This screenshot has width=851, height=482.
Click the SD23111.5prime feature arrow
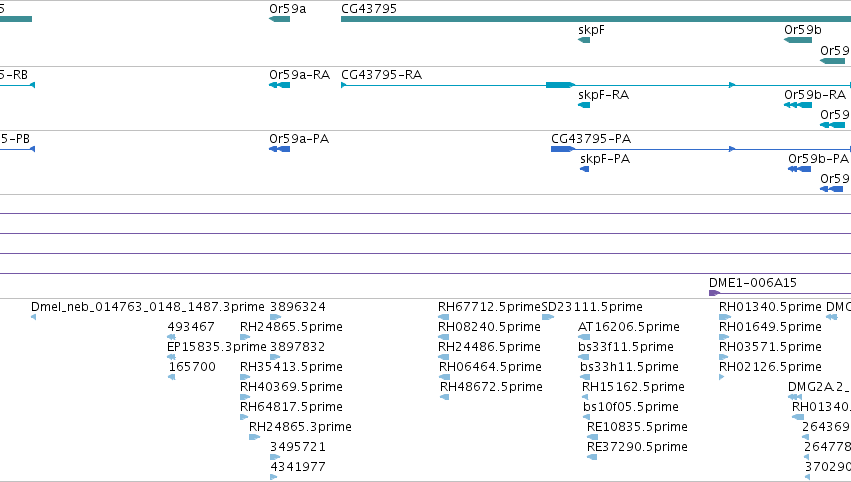[x=548, y=317]
